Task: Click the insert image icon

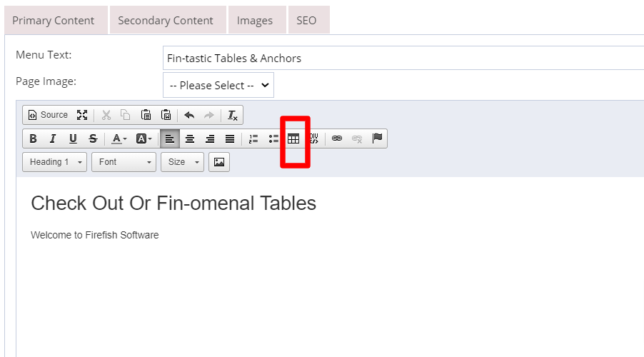Action: pos(219,162)
